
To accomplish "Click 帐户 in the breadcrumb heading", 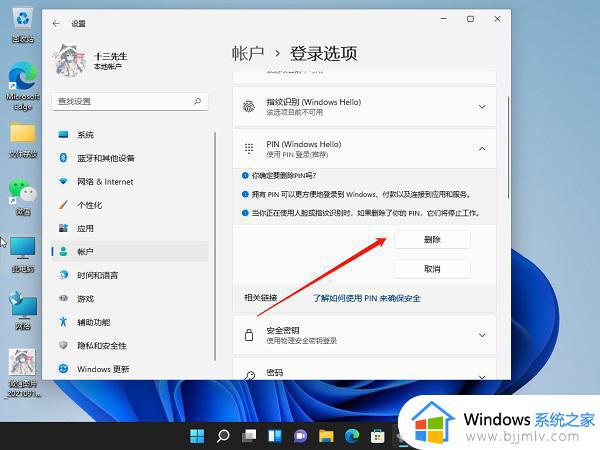I will 248,53.
